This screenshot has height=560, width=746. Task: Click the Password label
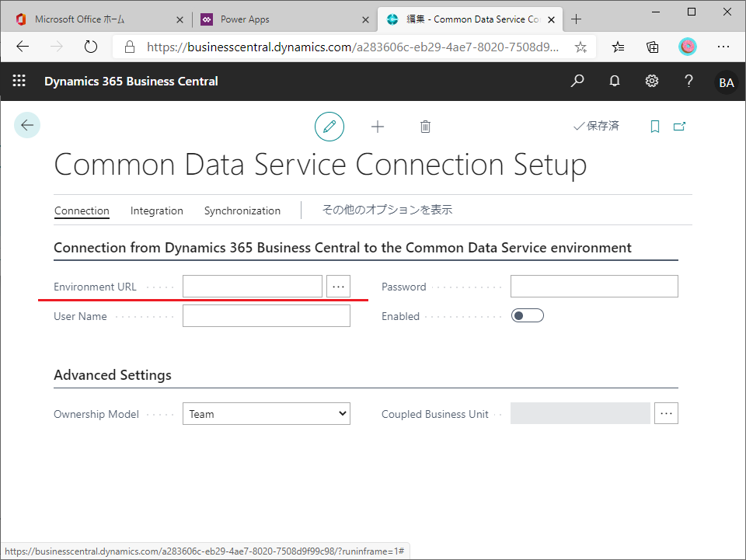(x=403, y=287)
